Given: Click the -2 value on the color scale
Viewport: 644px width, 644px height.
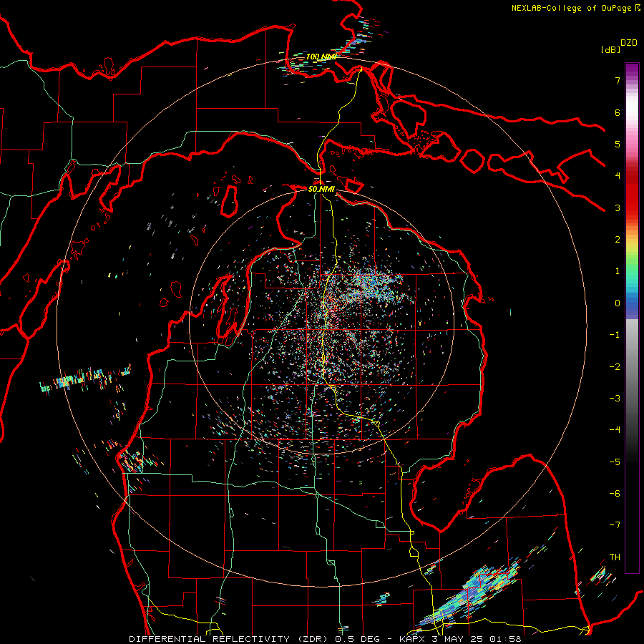Looking at the screenshot, I should [615, 367].
